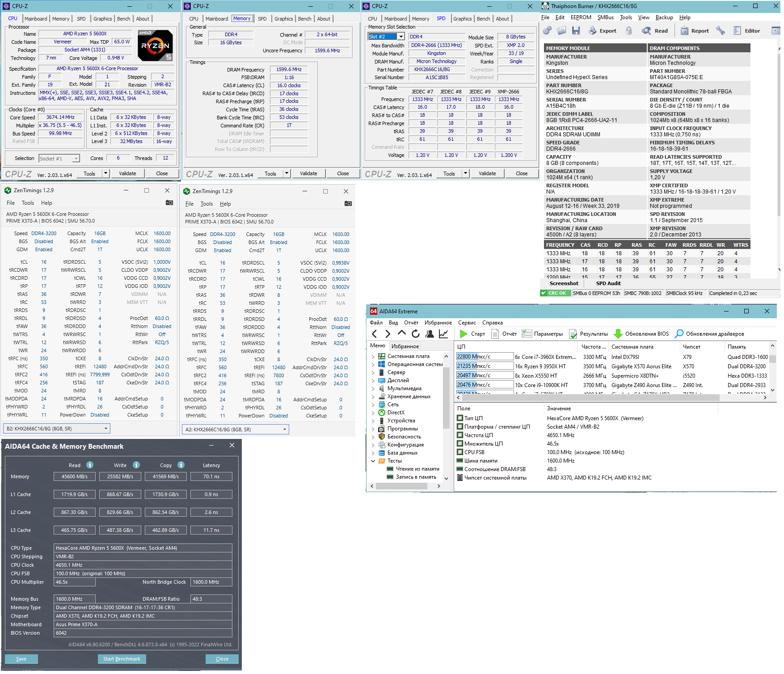Take screenshot in right ZenTimings window
Viewport: 784px width, 674px height.
[348, 204]
